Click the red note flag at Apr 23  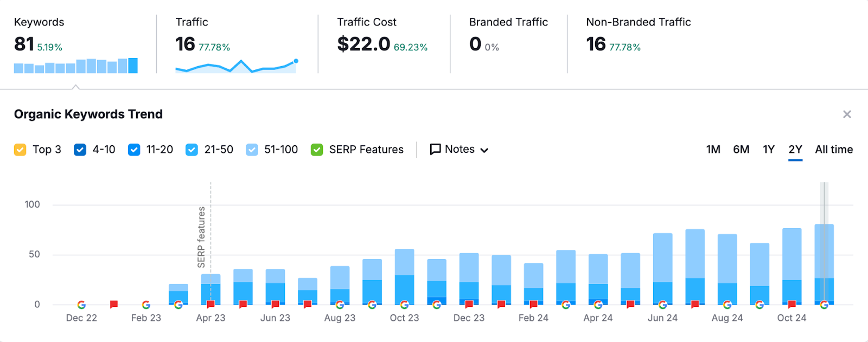tap(210, 305)
